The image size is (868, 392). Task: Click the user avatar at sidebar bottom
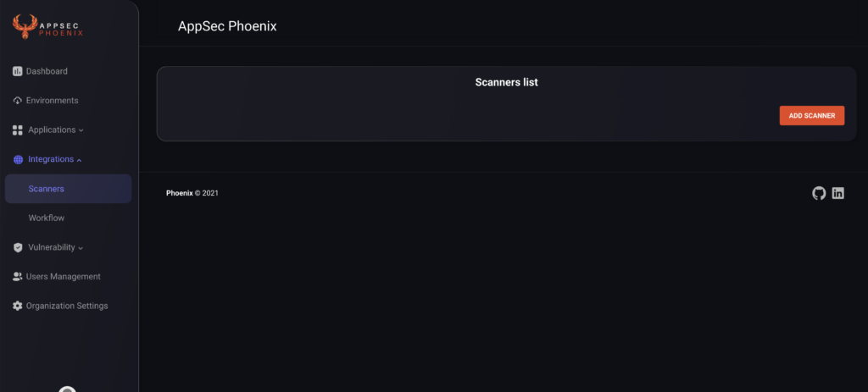click(x=68, y=389)
